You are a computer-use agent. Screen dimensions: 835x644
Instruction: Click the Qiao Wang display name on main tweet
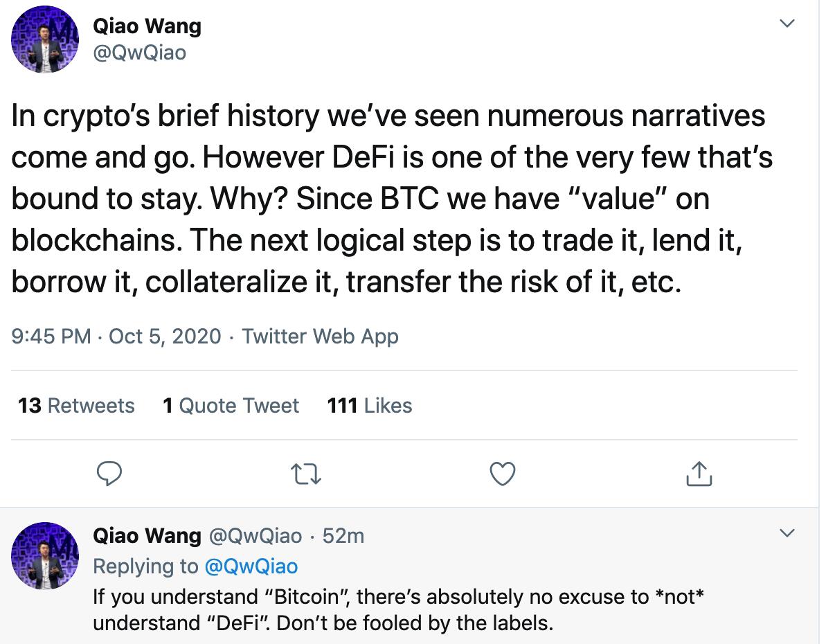147,26
